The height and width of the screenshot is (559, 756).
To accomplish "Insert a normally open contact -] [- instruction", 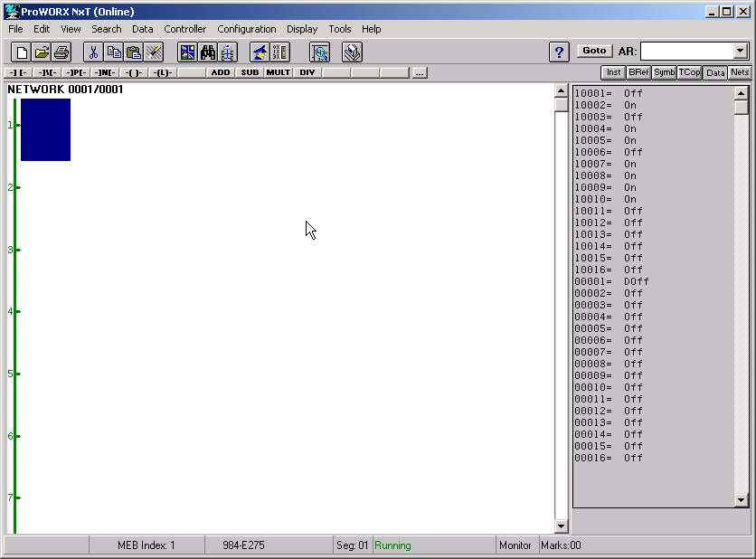I will (18, 72).
